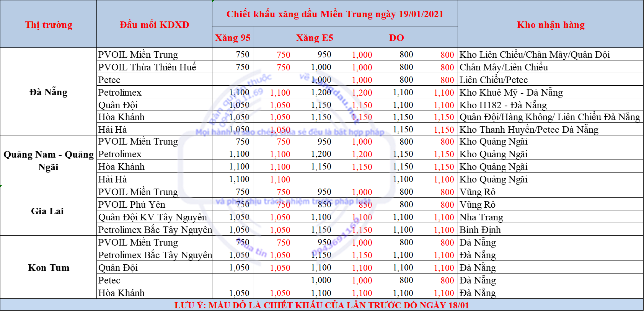This screenshot has height=311, width=644.
Task: Select the 'Kho nhận hàng' header cell
Action: 551,25
